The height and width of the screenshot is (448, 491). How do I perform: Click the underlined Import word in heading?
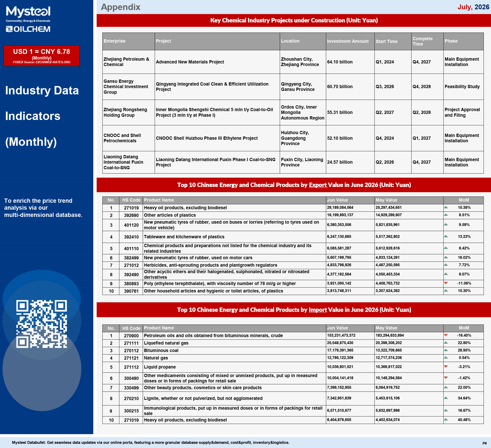point(317,310)
